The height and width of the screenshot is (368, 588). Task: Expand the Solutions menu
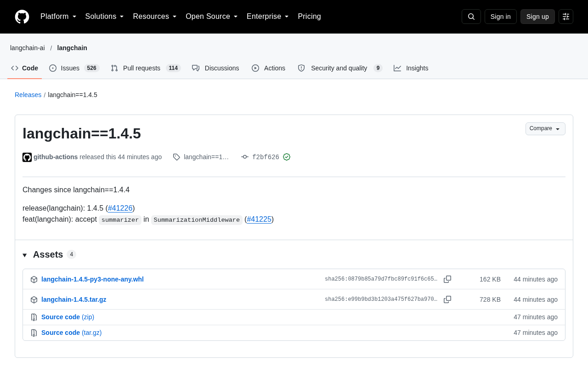[x=105, y=17]
